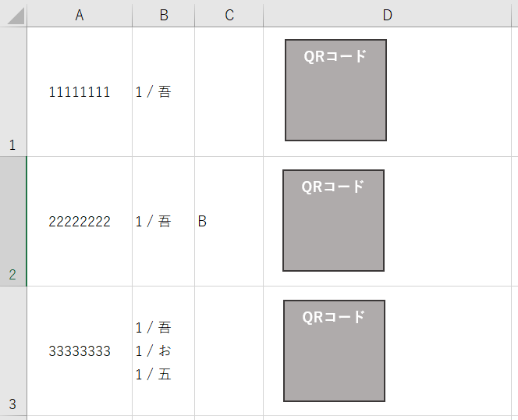The image size is (518, 420).
Task: Select row 1 header
Action: [13, 92]
